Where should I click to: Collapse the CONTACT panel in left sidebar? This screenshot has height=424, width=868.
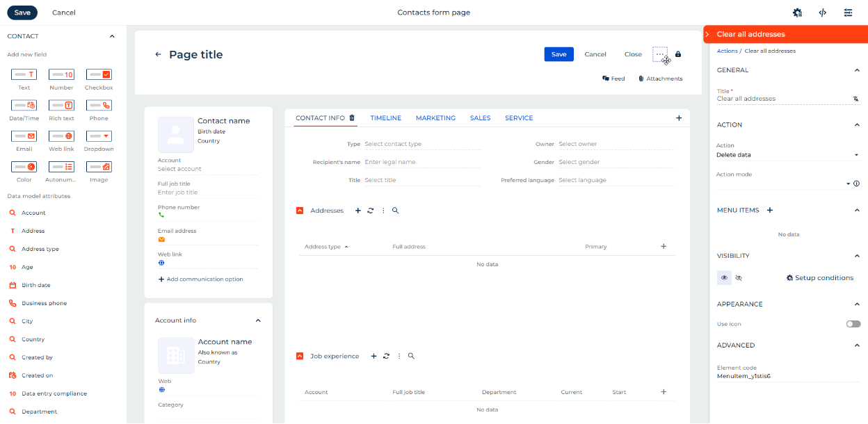coord(111,35)
